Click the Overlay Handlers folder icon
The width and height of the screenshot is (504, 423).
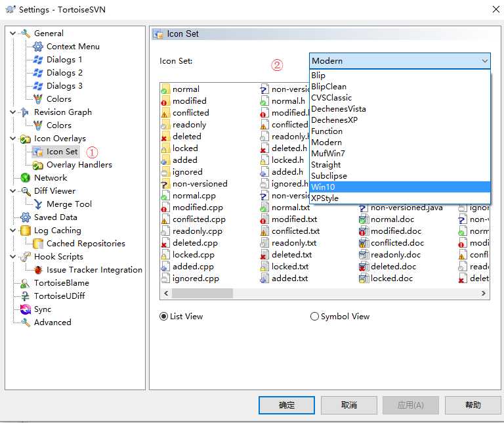pyautogui.click(x=38, y=165)
